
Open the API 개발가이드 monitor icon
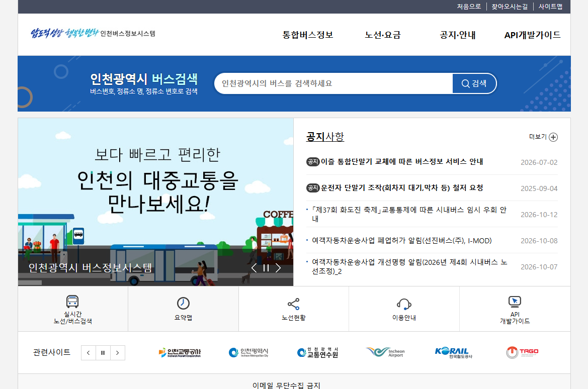[515, 302]
